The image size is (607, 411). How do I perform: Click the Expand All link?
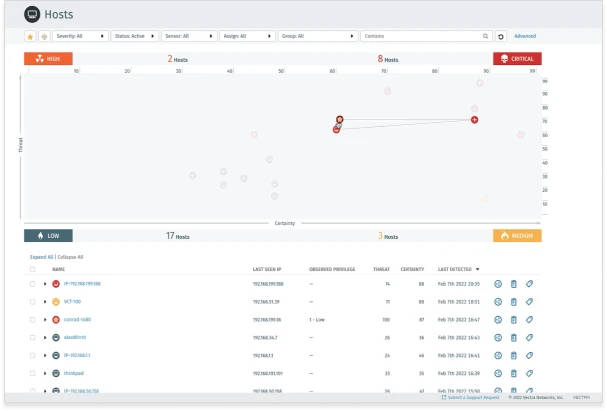[x=42, y=257]
